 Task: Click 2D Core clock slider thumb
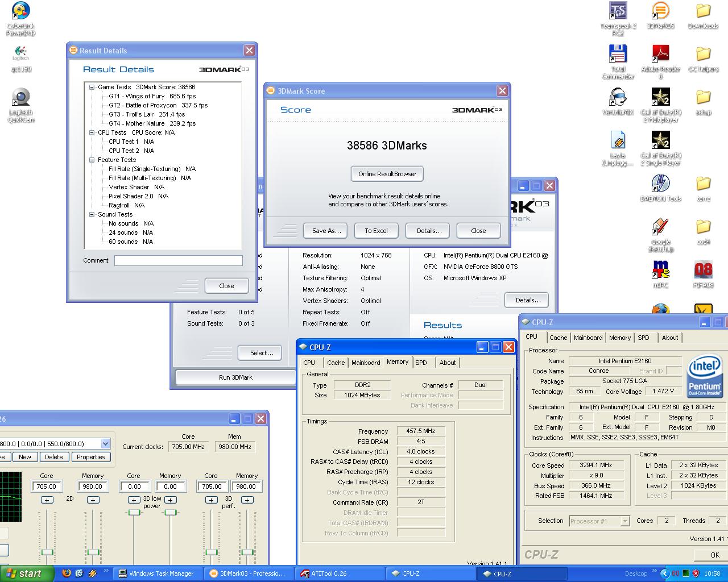coord(47,552)
